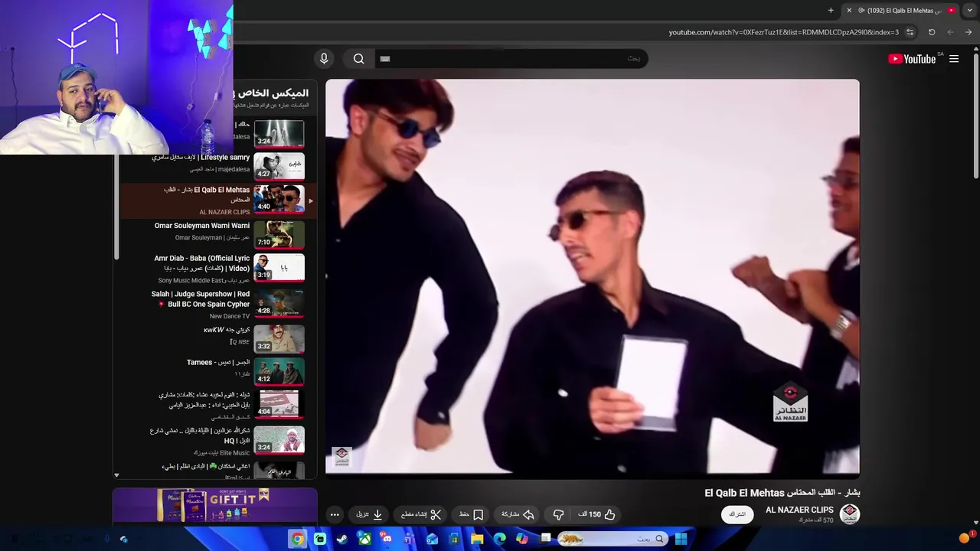Click the El Qalb El Mehtas video title

[x=782, y=493]
